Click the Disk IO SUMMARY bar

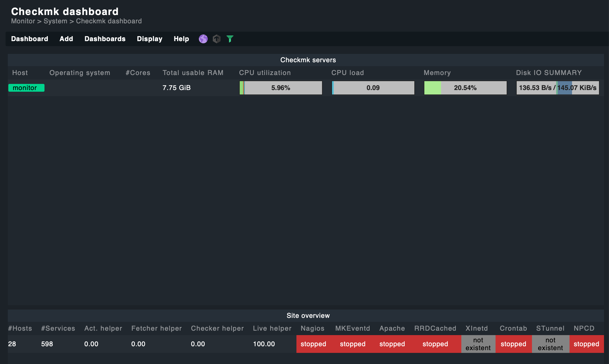[558, 88]
